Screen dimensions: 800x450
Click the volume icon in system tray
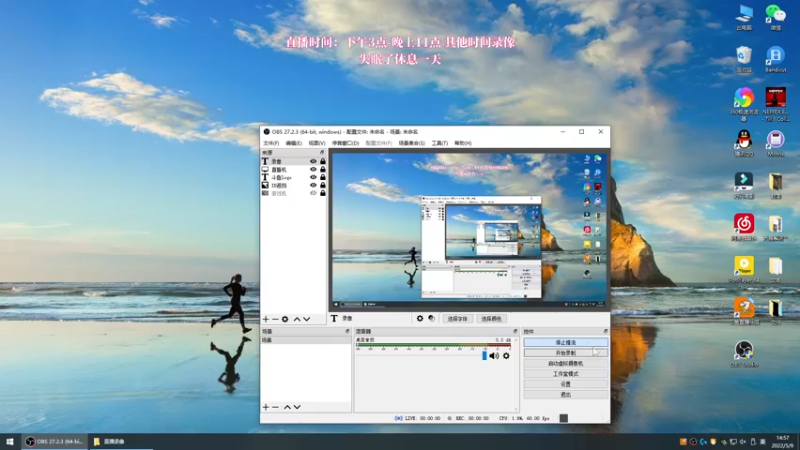743,442
